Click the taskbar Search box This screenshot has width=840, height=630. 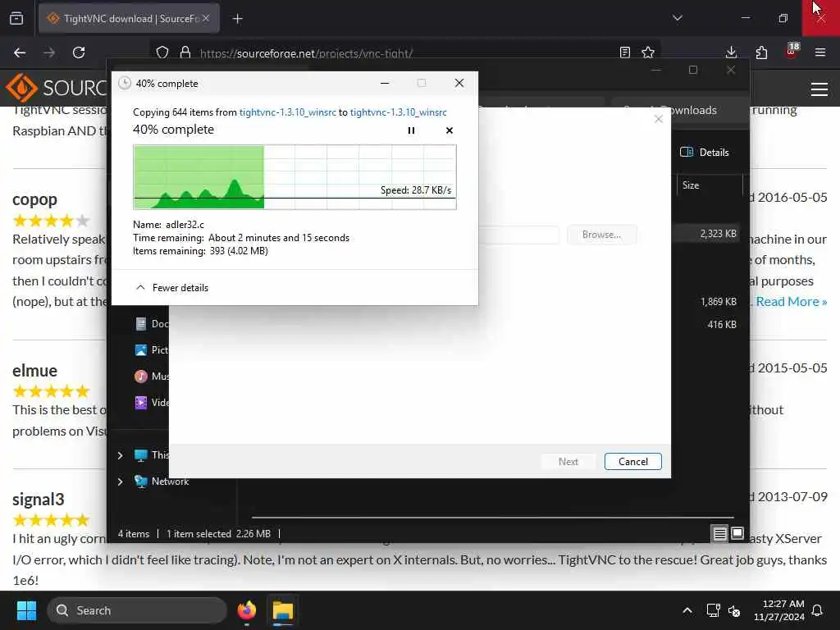137,610
